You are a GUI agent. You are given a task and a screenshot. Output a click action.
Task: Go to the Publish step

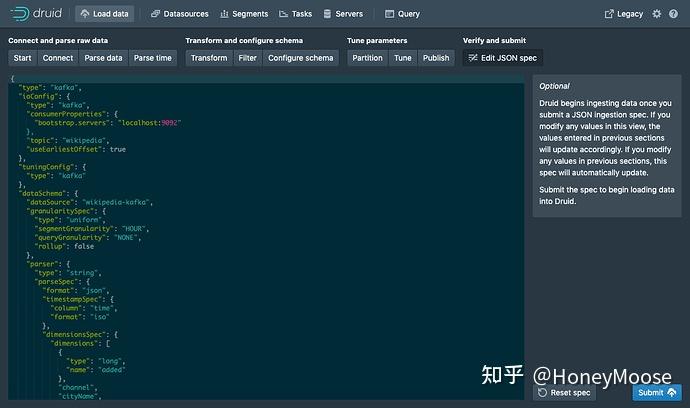tap(436, 58)
